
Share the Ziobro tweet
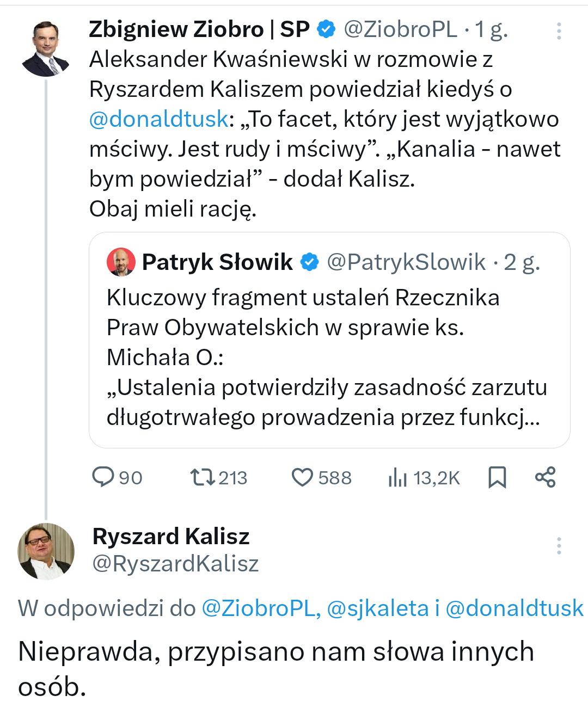[545, 477]
